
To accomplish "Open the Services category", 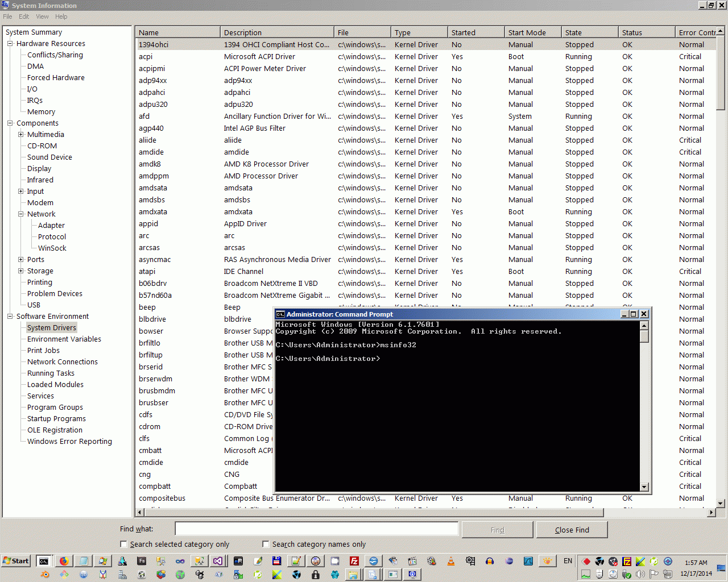I will [40, 396].
